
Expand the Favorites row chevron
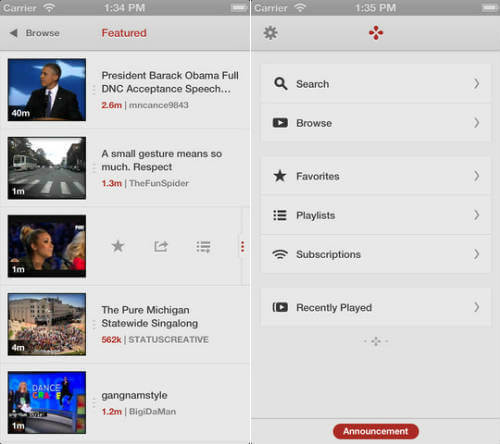(477, 176)
